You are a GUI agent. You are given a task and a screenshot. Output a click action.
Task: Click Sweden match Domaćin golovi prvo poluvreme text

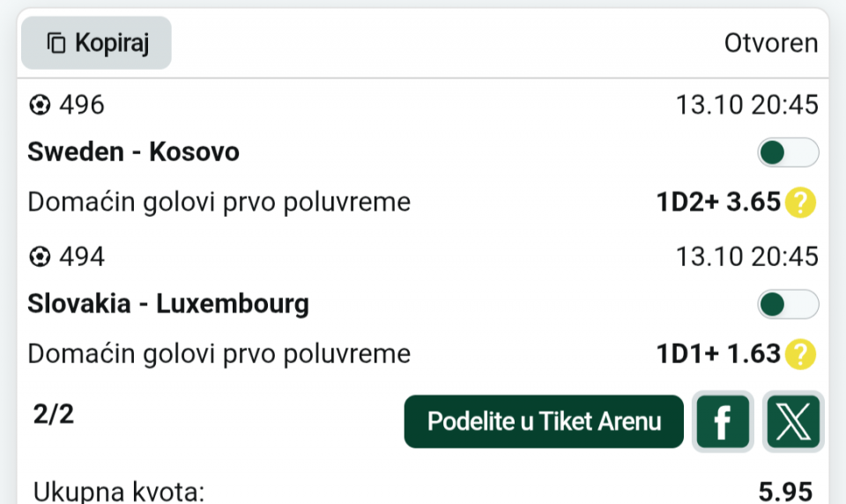pos(219,203)
